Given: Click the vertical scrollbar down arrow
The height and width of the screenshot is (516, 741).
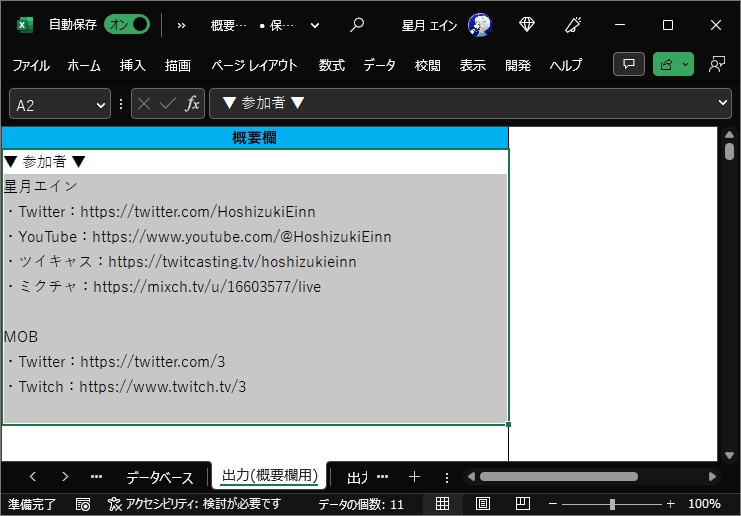Looking at the screenshot, I should click(x=729, y=456).
